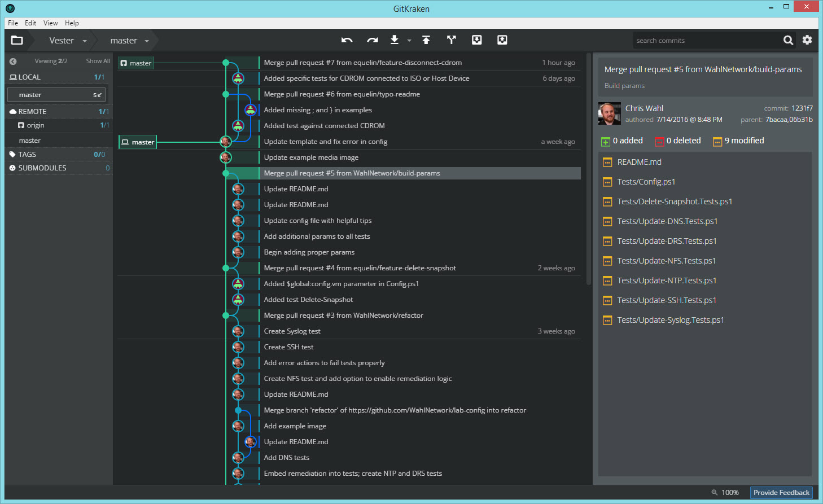Open the Edit menu
This screenshot has height=504, width=823.
point(30,23)
